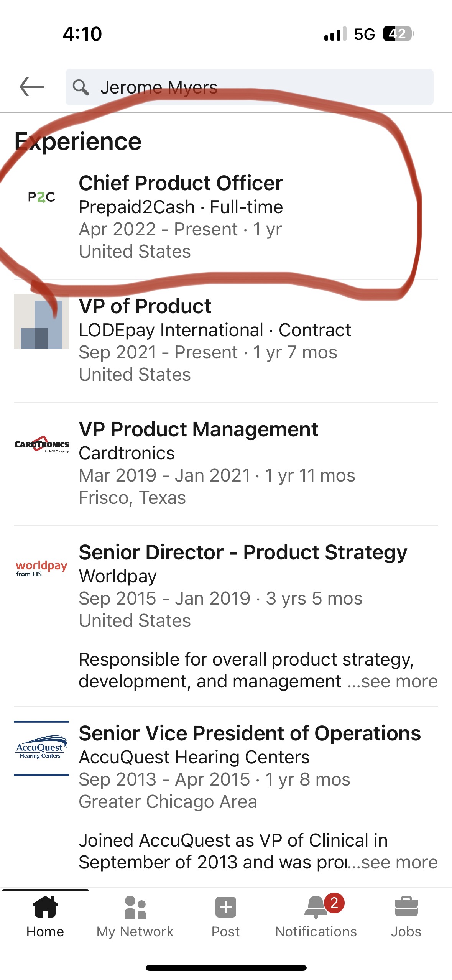View Senior Vice President of Operations role
Viewport: 452px width, 980px height.
[250, 733]
